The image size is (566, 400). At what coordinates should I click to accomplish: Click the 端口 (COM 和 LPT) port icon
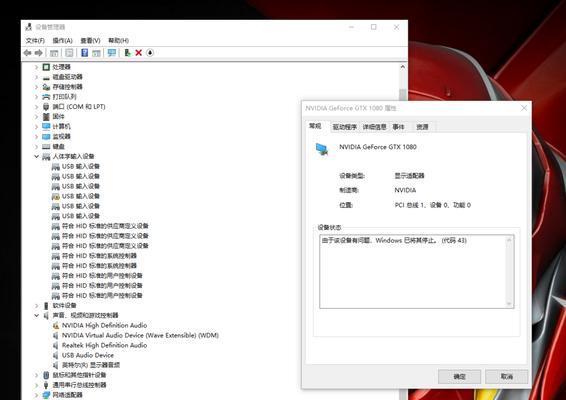click(x=46, y=107)
